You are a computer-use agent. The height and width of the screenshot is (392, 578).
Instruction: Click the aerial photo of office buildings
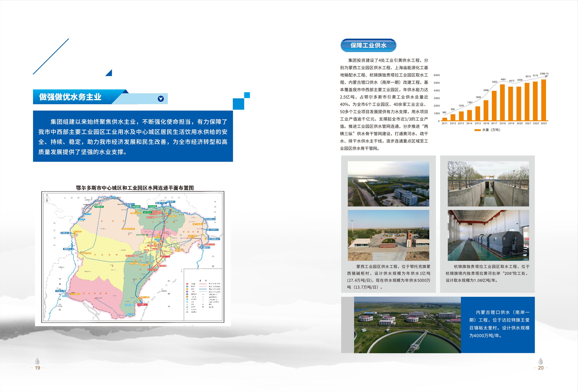point(388,184)
